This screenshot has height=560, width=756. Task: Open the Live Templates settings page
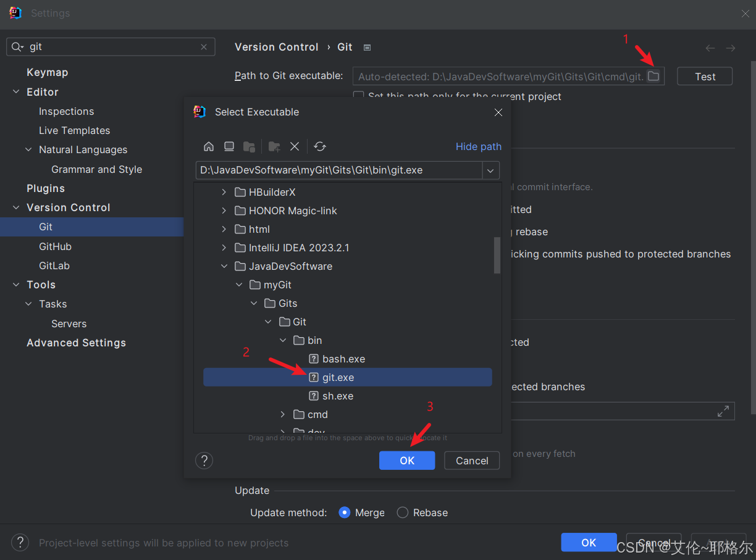click(x=75, y=130)
